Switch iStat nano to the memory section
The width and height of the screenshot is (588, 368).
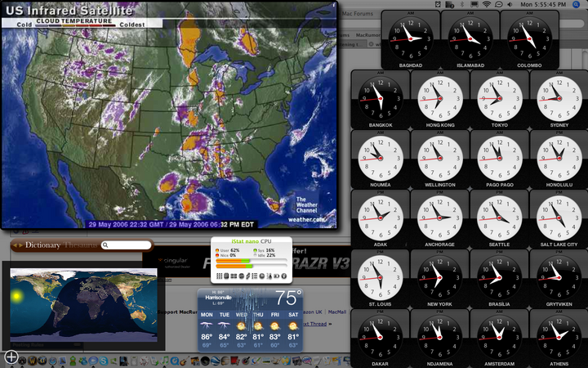pyautogui.click(x=234, y=276)
